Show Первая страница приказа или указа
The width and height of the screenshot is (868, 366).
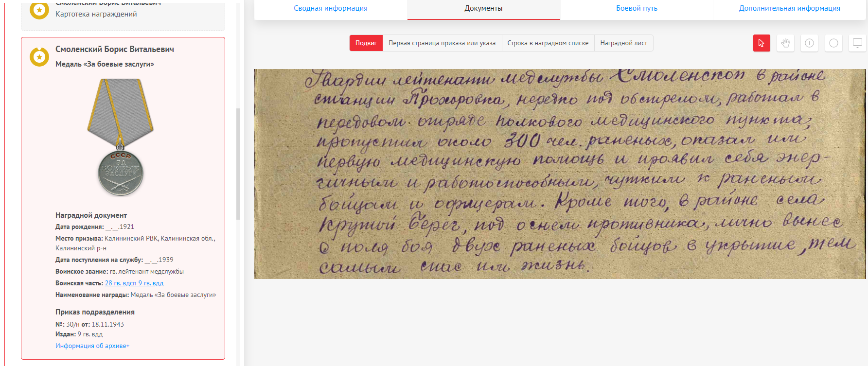(442, 43)
